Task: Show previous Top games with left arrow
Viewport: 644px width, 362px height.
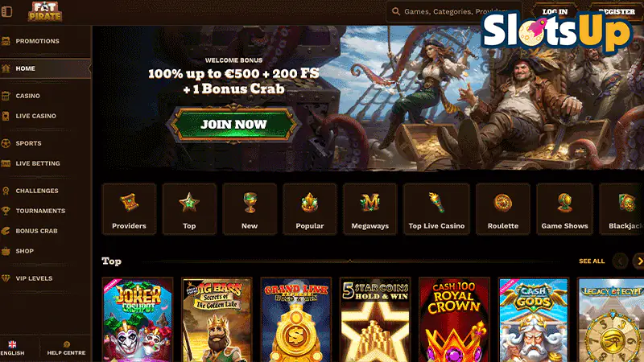Action: pos(620,261)
